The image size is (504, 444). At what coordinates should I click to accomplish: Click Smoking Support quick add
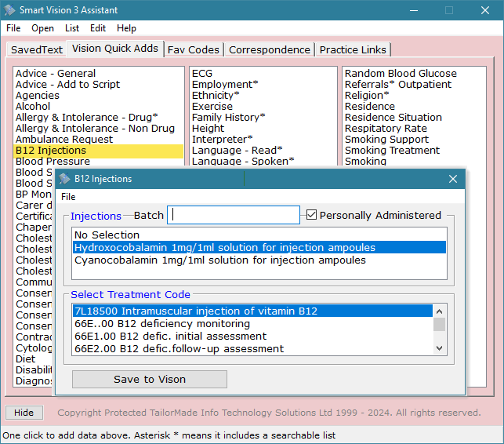(386, 140)
